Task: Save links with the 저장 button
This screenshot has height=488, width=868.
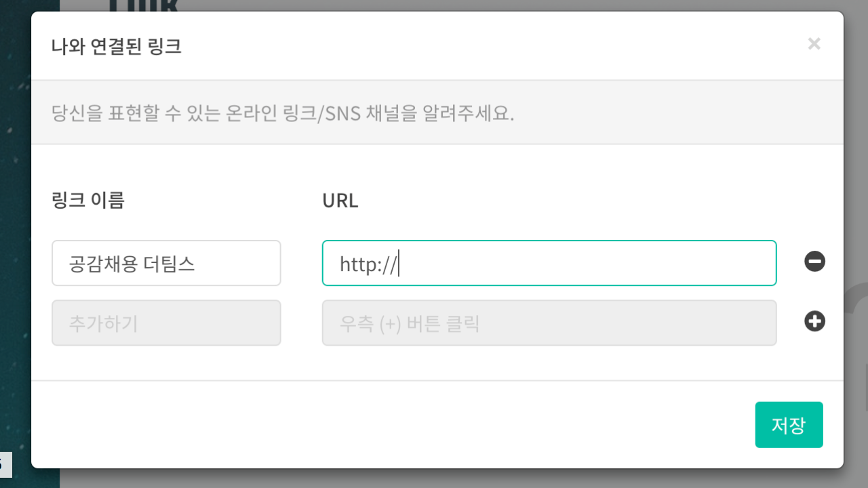Action: coord(789,425)
